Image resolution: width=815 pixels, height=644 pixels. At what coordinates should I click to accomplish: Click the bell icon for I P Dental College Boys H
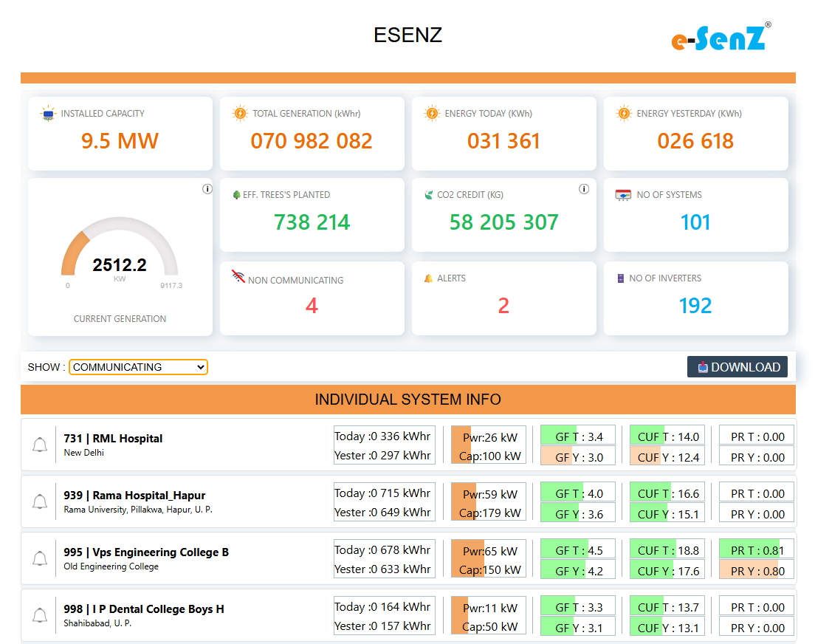pyautogui.click(x=40, y=615)
